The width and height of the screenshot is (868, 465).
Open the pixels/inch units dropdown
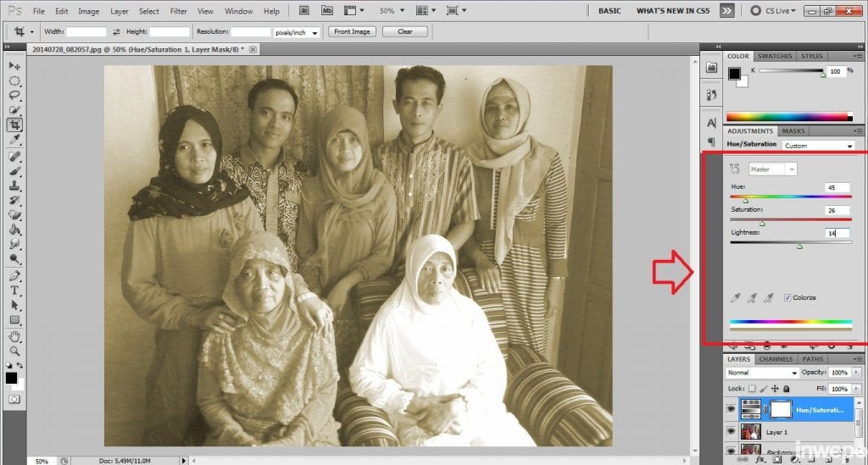[x=296, y=33]
